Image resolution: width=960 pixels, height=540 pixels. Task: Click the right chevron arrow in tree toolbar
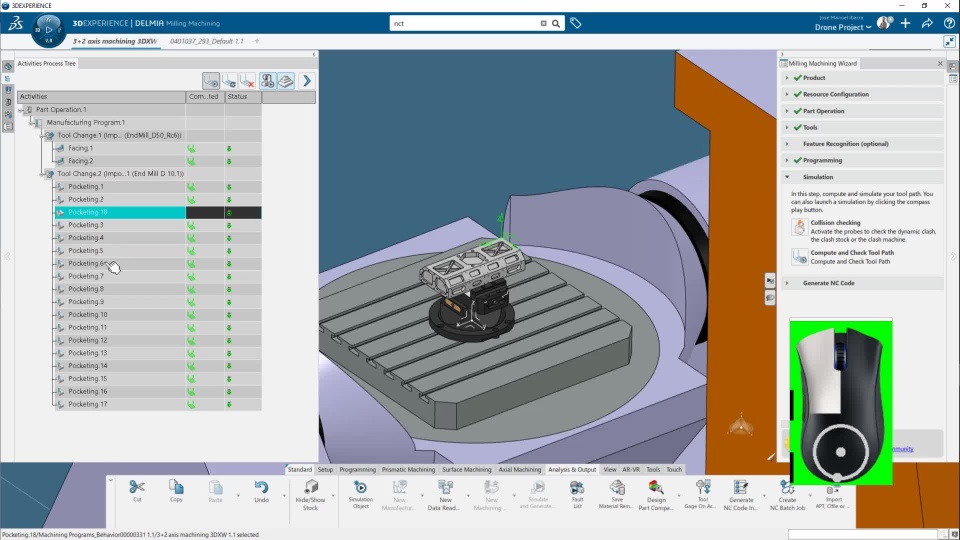pyautogui.click(x=307, y=81)
